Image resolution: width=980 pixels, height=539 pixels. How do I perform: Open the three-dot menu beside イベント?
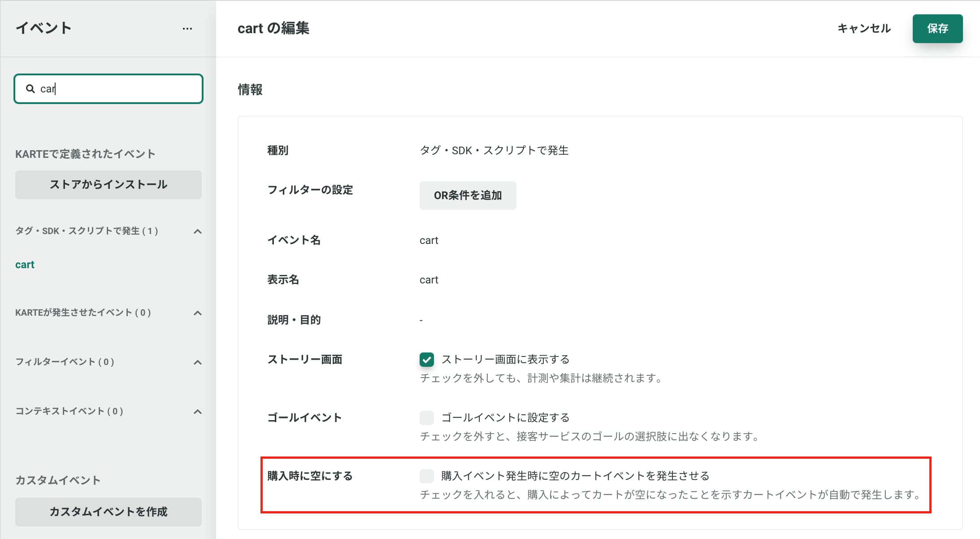pyautogui.click(x=187, y=29)
